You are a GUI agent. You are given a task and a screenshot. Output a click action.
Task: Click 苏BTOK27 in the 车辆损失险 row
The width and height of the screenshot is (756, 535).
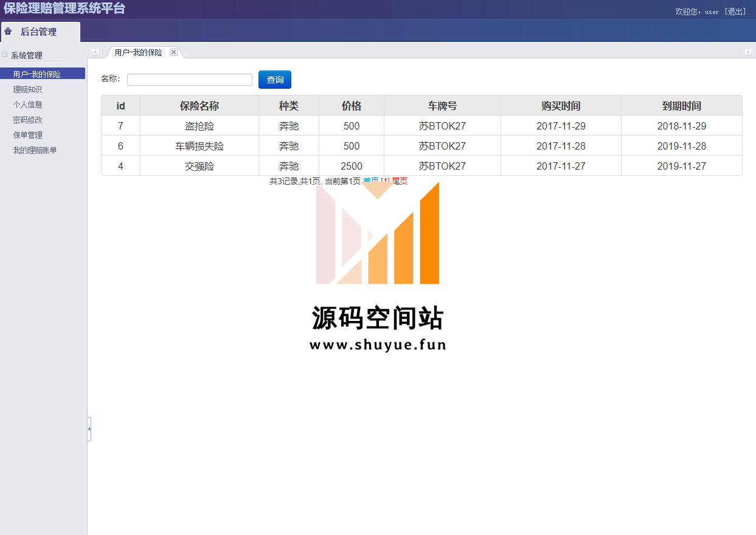coord(442,146)
